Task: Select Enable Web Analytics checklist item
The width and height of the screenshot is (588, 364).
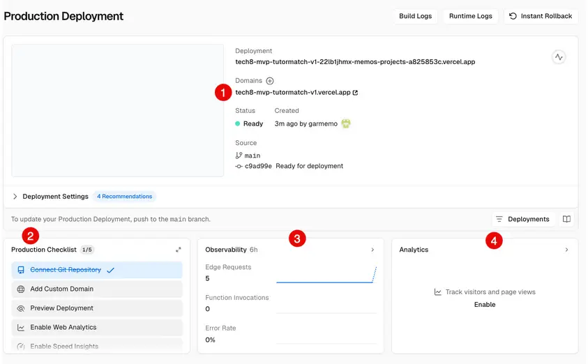Action: (x=97, y=327)
